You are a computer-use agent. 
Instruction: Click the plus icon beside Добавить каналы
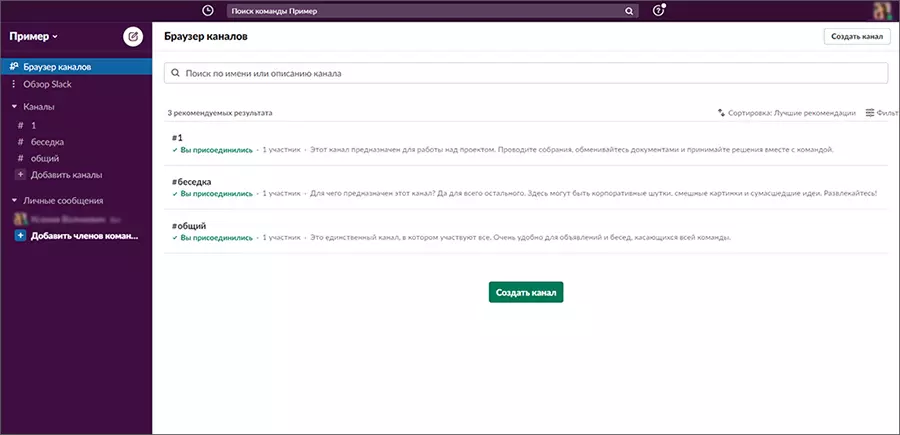pyautogui.click(x=20, y=175)
